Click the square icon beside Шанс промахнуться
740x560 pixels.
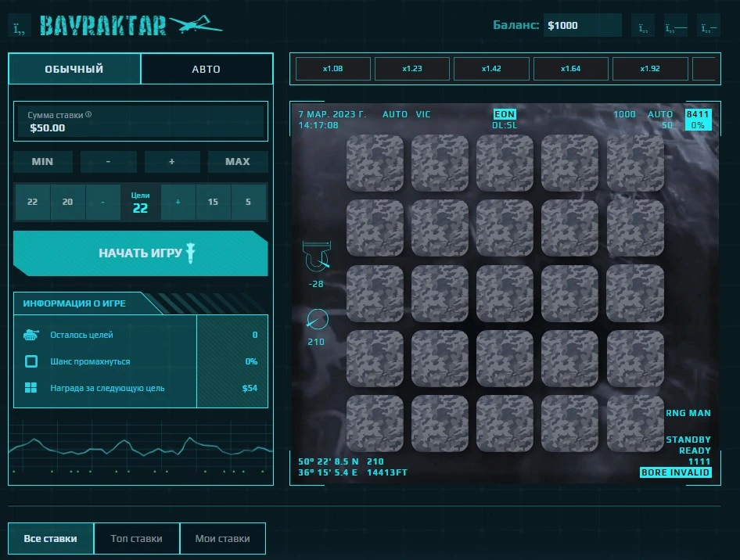click(x=31, y=361)
